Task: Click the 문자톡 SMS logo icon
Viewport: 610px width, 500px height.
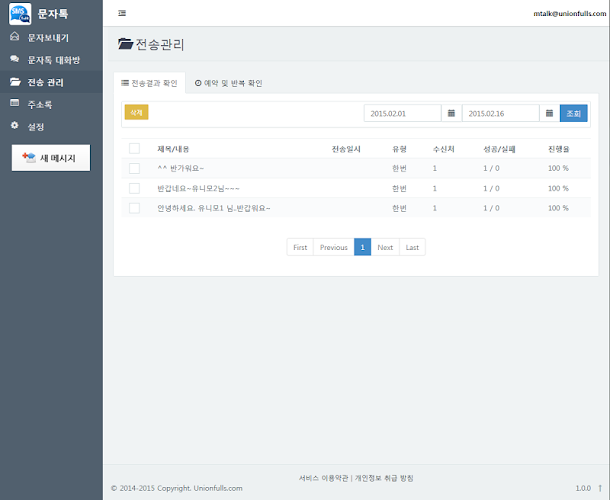Action: [19, 13]
